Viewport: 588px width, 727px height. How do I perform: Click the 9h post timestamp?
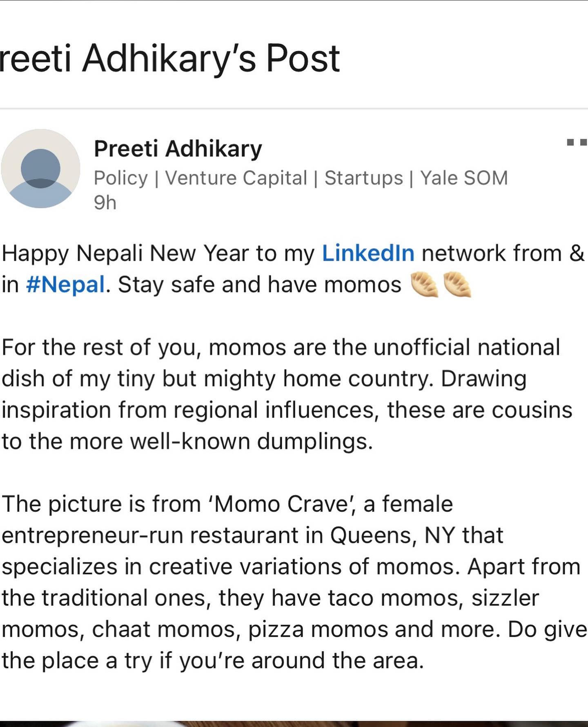pyautogui.click(x=105, y=203)
